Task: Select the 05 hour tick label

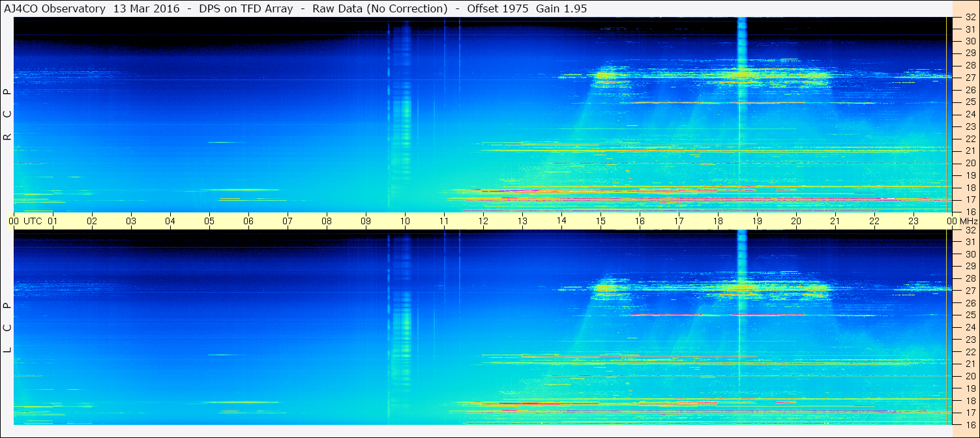Action: pyautogui.click(x=209, y=221)
